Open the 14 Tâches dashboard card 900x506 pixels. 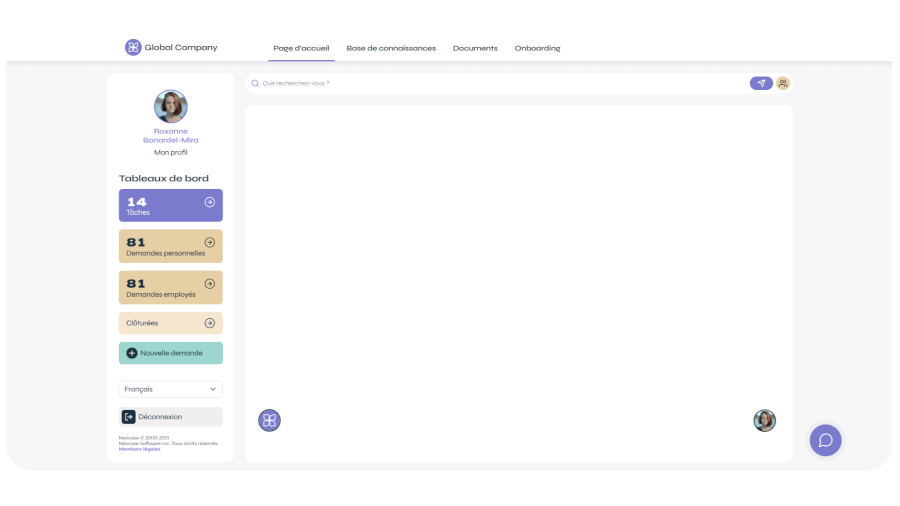tap(170, 205)
